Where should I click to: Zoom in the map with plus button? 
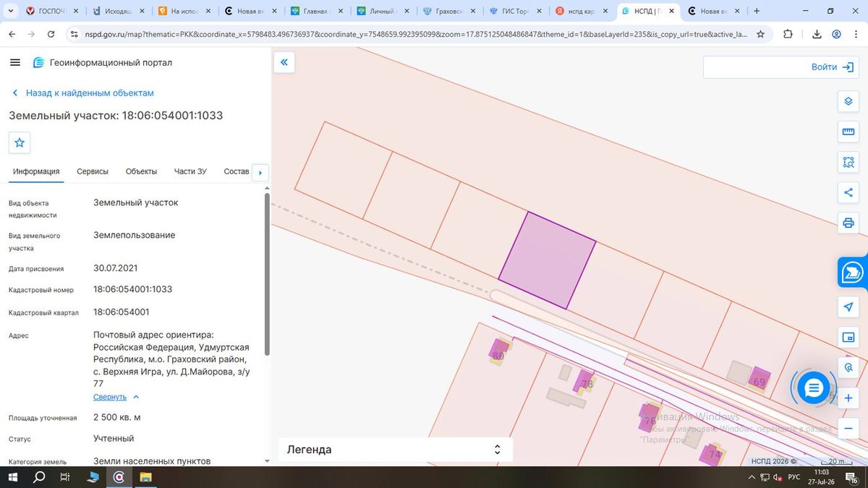[848, 398]
